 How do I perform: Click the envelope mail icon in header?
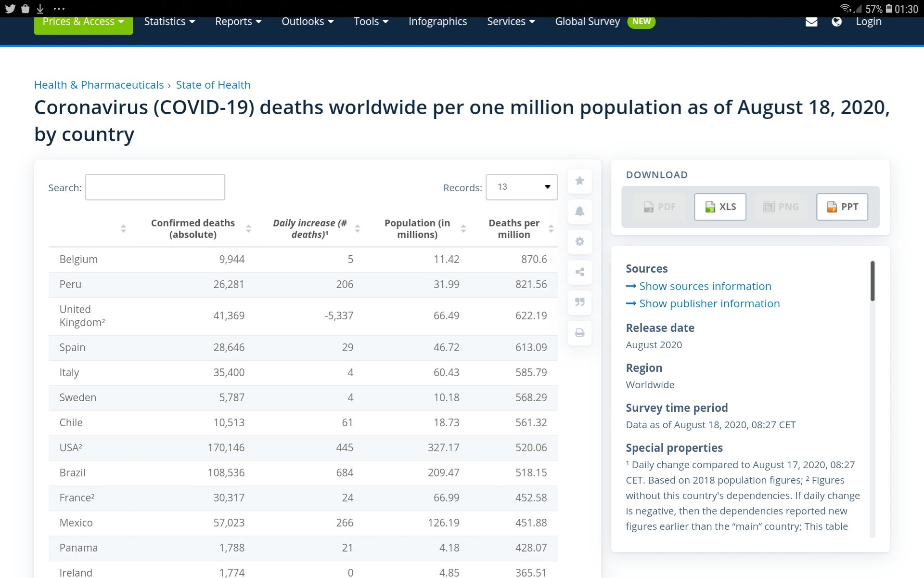tap(811, 22)
